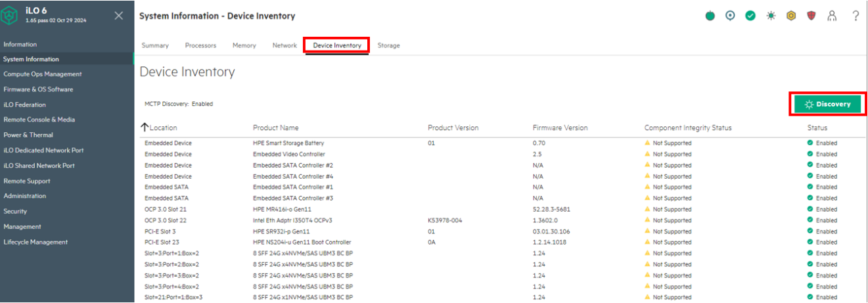Click warning icon in Embedded Video Controller row
Screen dimensions: 868x303
pyautogui.click(x=647, y=154)
